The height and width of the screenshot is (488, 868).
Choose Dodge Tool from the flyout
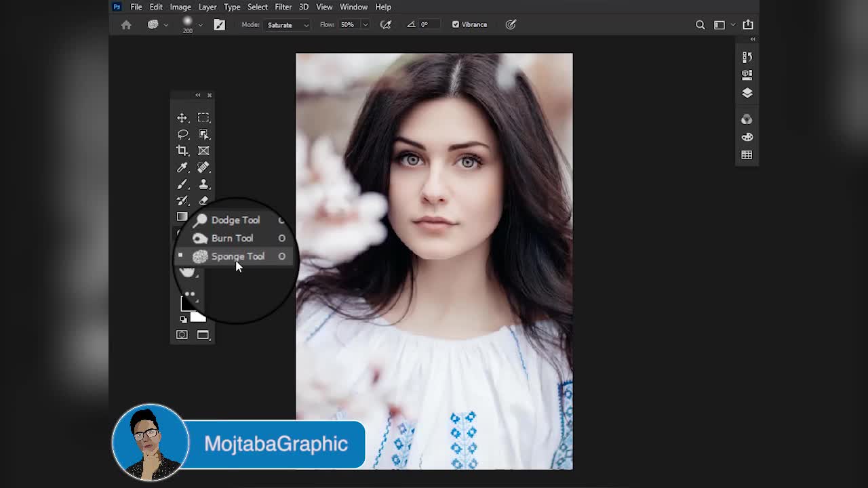click(x=235, y=220)
